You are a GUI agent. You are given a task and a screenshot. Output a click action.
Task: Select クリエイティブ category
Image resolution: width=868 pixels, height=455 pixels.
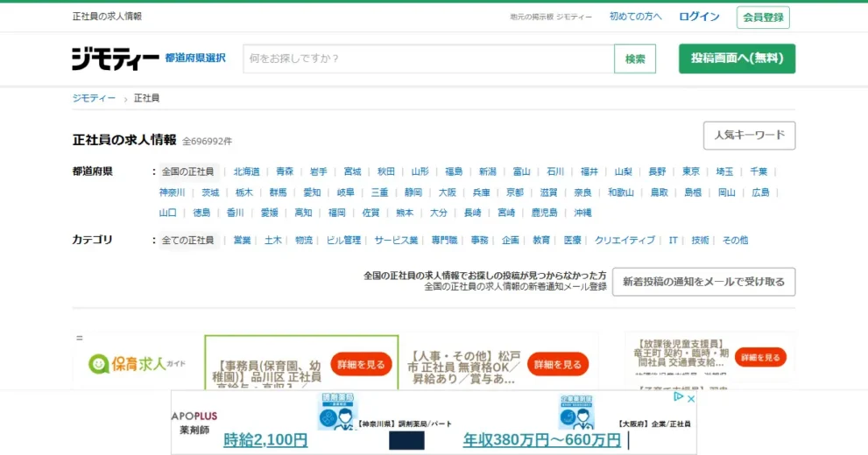pyautogui.click(x=625, y=241)
